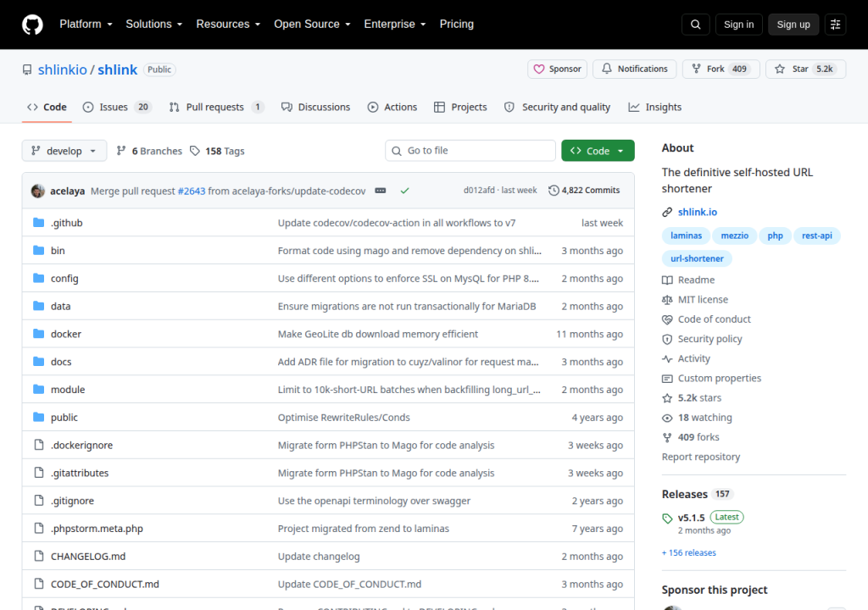
Task: Click the commit status green checkmark
Action: [x=404, y=191]
